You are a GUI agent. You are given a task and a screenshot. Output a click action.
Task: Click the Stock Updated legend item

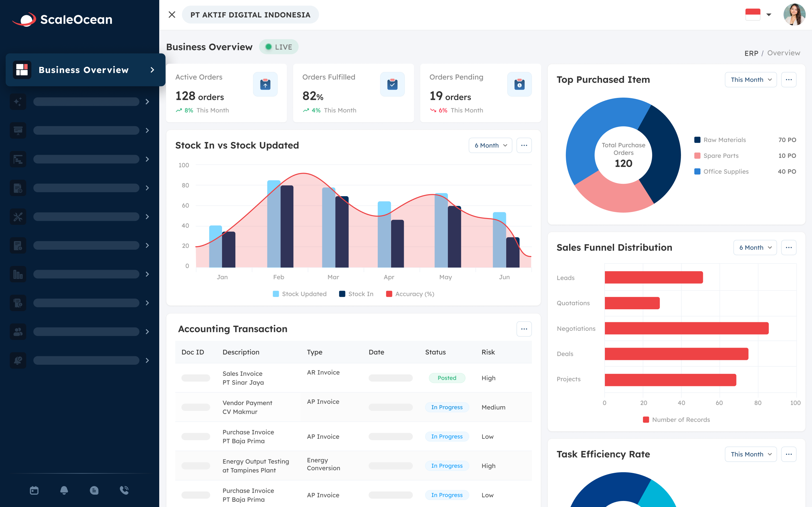pos(300,294)
